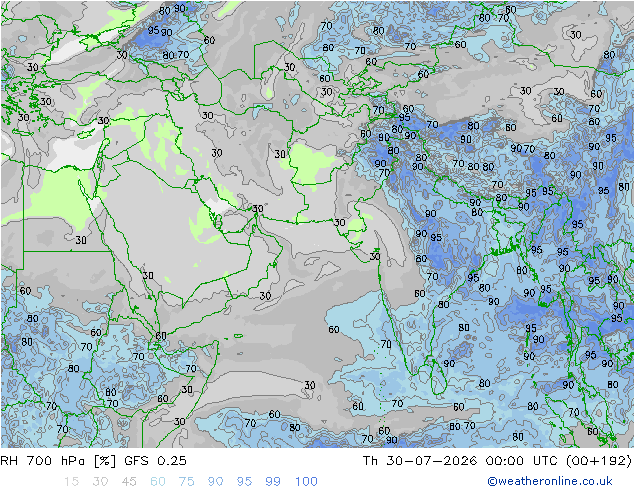Select legend value 90 in the color scale

coord(216,482)
